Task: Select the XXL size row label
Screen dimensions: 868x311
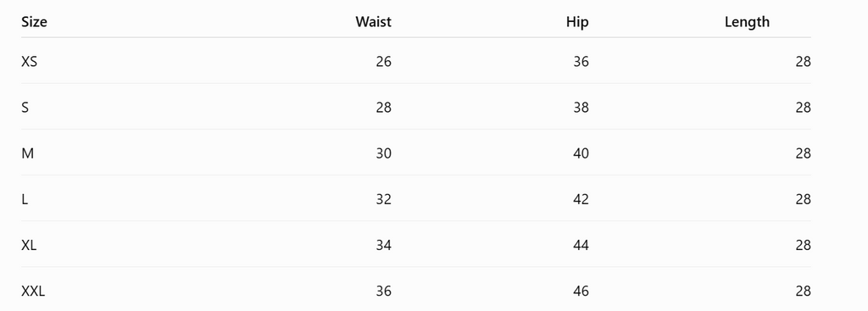Action: coord(33,291)
